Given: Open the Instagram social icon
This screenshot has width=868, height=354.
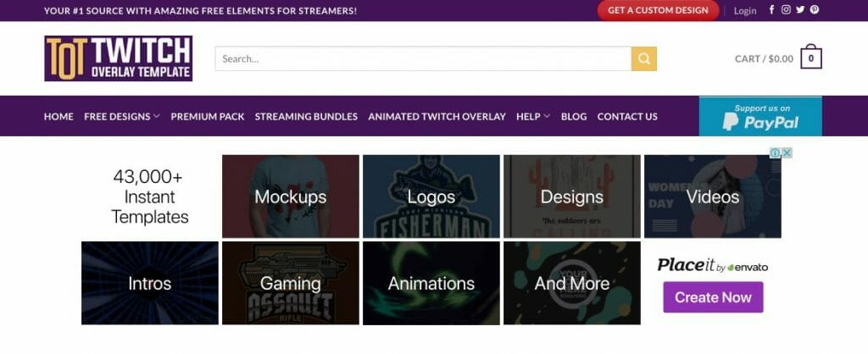Looking at the screenshot, I should coord(786,10).
